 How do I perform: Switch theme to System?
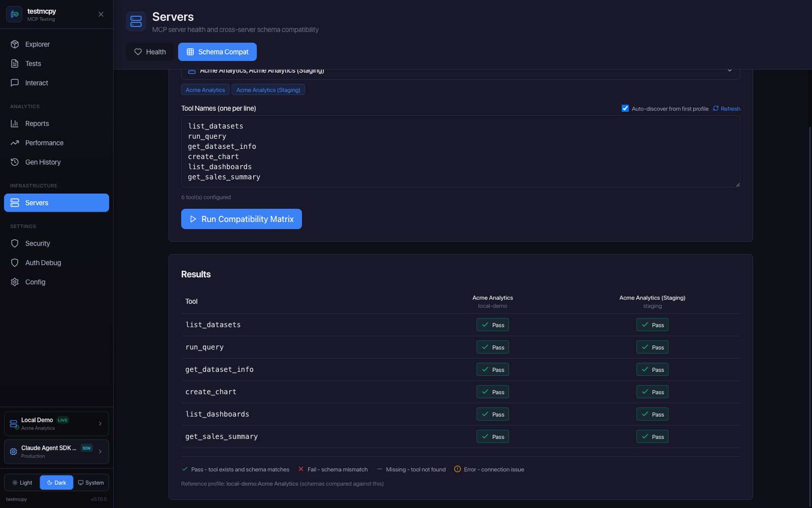[x=91, y=483]
